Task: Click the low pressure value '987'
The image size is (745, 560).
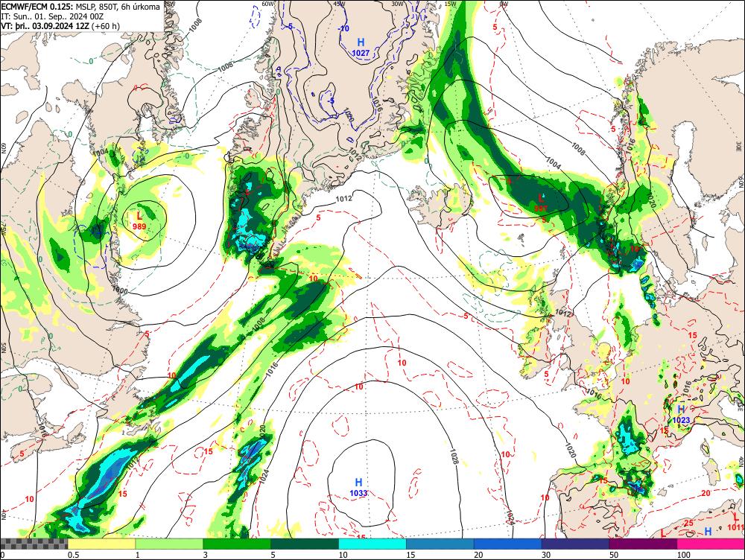Action: [541, 208]
